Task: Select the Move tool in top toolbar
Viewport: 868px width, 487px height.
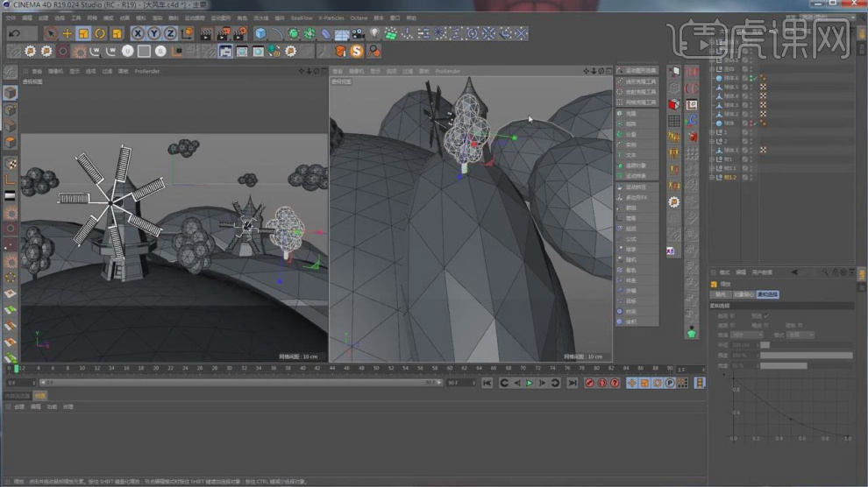Action: pos(68,33)
